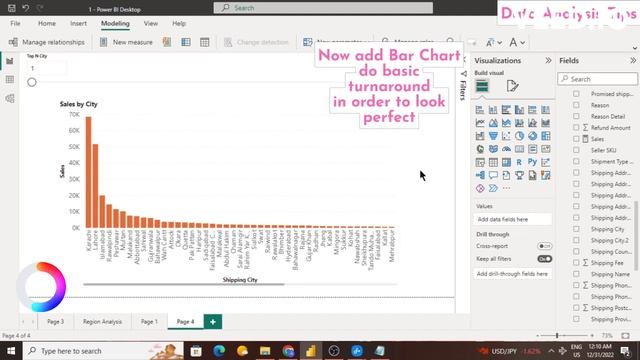
Task: Open the View ribbon tab
Action: (151, 24)
